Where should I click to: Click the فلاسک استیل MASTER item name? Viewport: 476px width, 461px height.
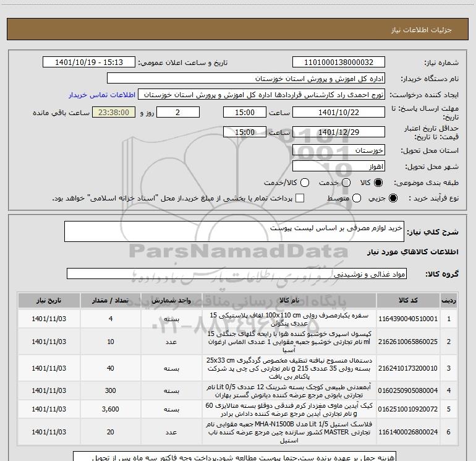(x=289, y=432)
